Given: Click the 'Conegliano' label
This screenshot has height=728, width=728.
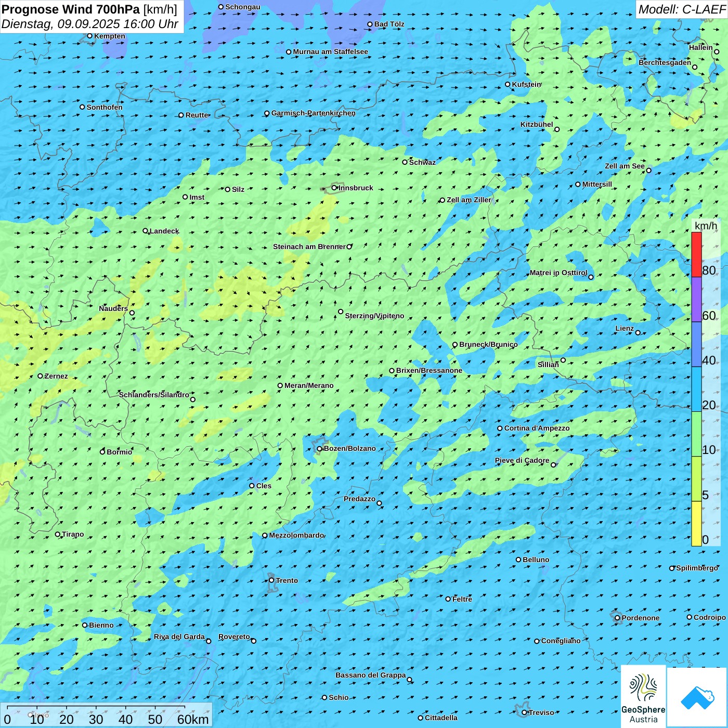Looking at the screenshot, I should point(561,641).
